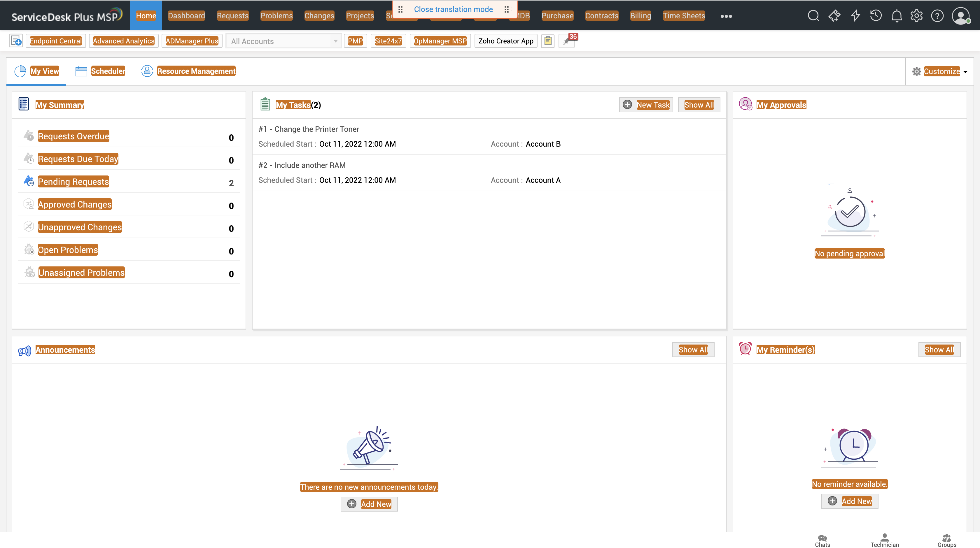980x548 pixels.
Task: Open task #1 Change the Printer Toner
Action: pos(309,129)
